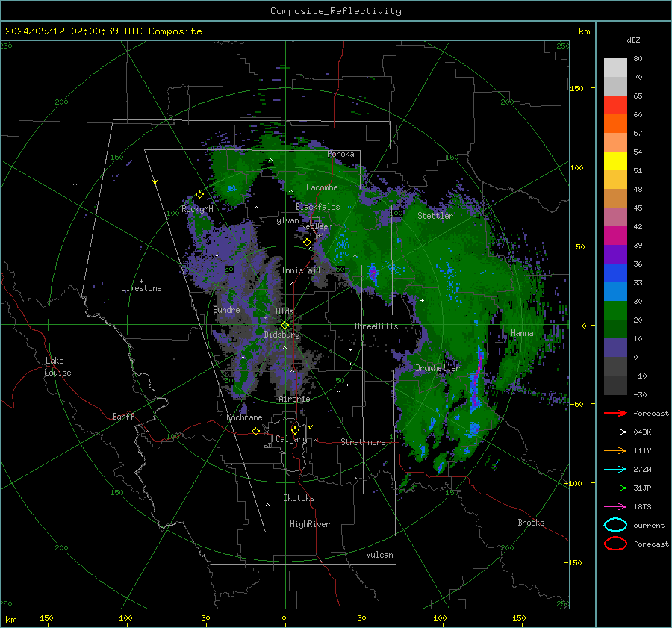
Task: Click the Olds city label
Action: pos(284,311)
